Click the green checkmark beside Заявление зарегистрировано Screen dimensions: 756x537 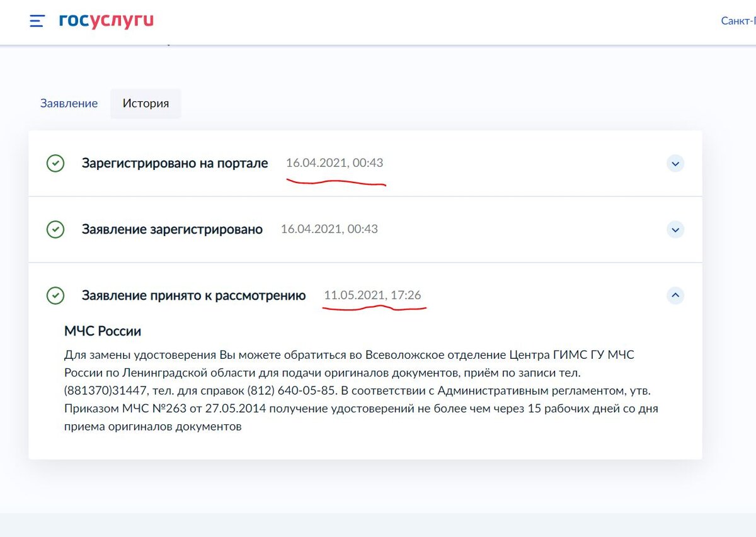(x=55, y=229)
